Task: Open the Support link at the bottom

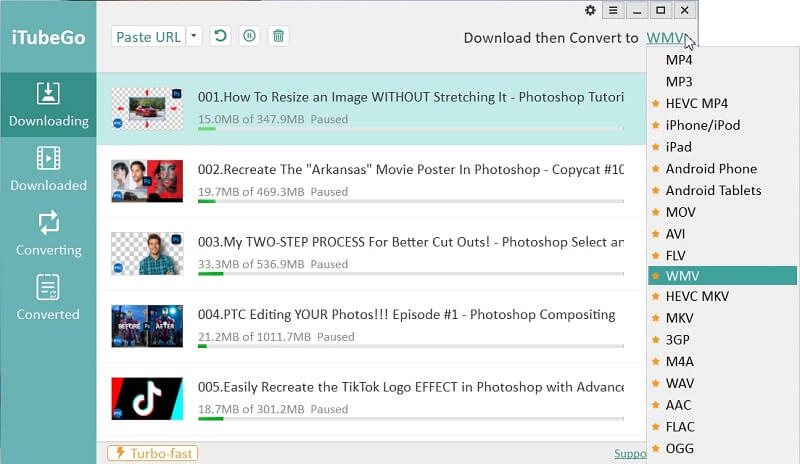Action: tap(630, 453)
